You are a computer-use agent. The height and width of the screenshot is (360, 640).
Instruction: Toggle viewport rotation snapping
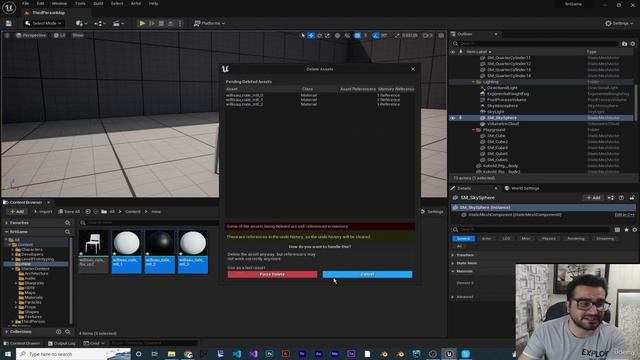point(376,36)
